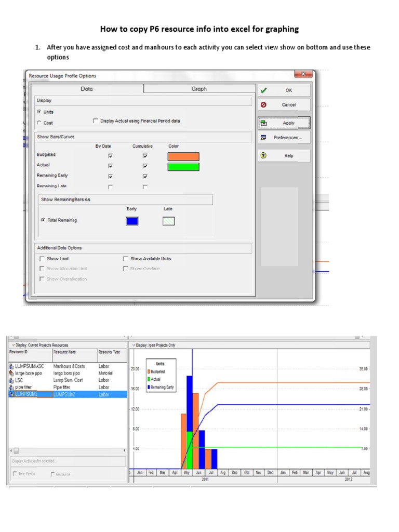Click the red cancel icon

[x=263, y=104]
